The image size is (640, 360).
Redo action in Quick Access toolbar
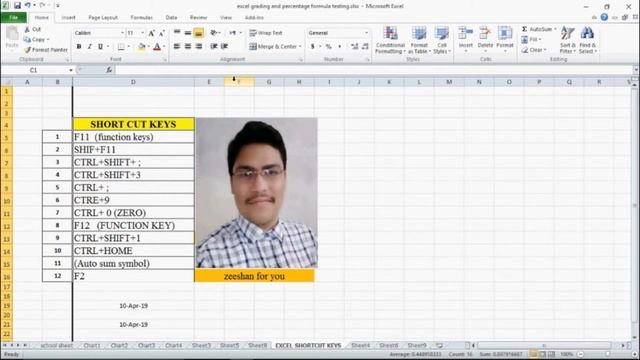pos(42,6)
